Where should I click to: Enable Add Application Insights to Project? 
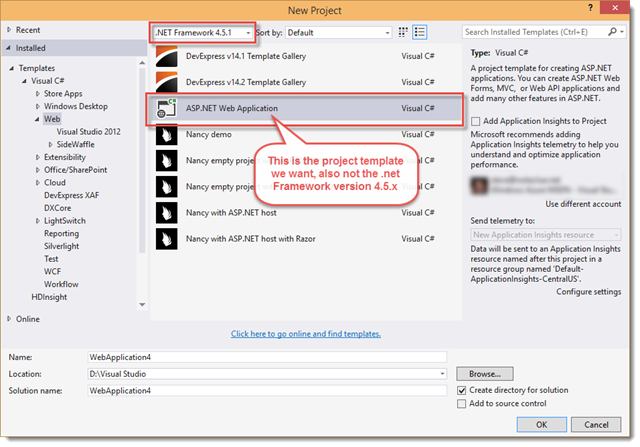(x=475, y=121)
